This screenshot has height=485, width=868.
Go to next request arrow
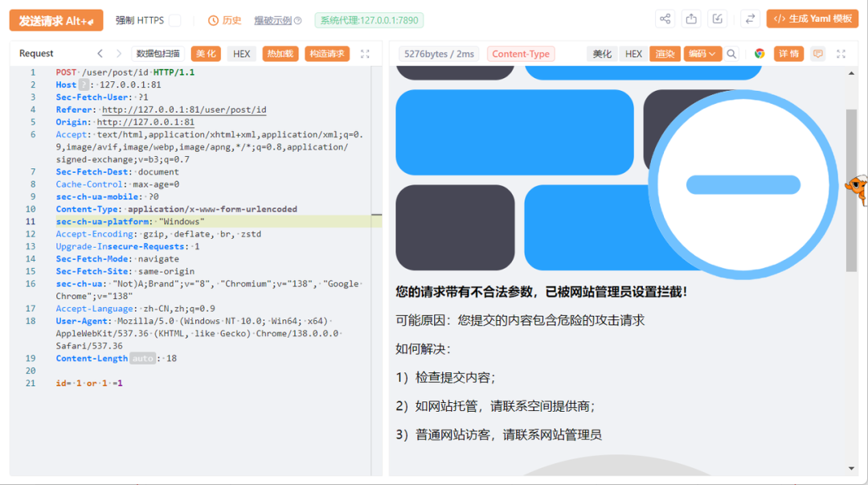tap(118, 54)
